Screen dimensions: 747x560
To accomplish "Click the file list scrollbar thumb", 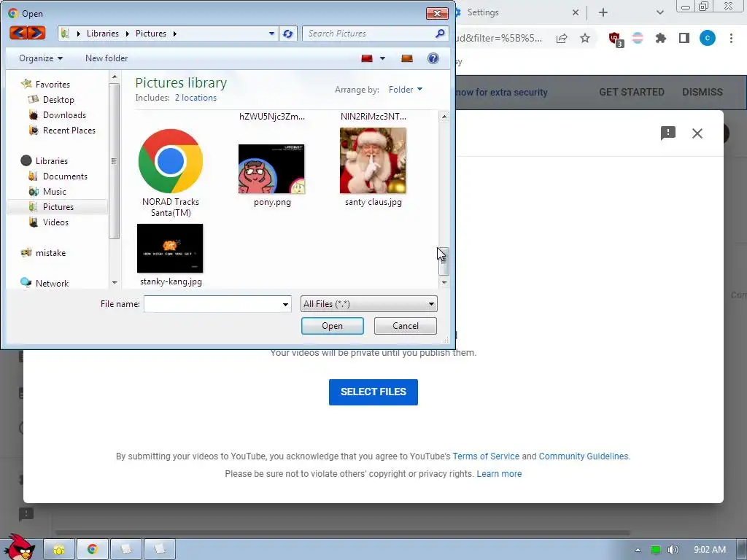I will (444, 261).
